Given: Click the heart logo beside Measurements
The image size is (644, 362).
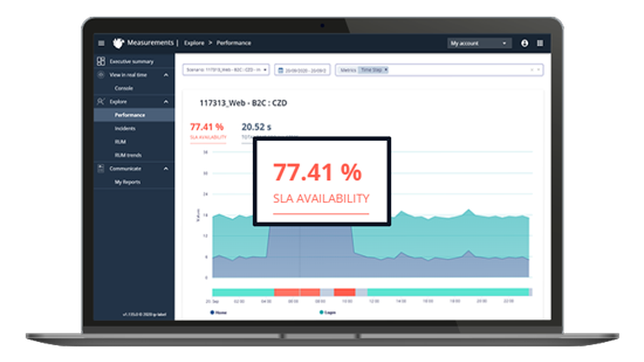Looking at the screenshot, I should [x=118, y=43].
